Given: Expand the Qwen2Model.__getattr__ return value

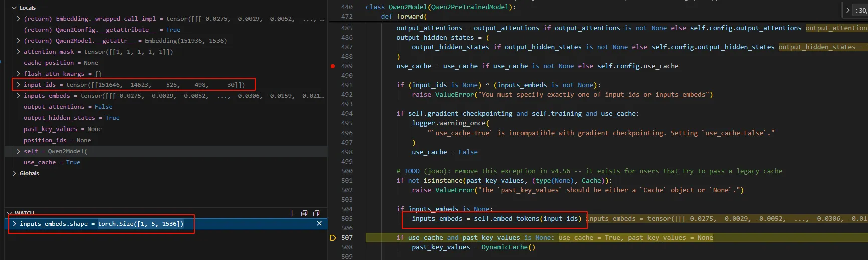Looking at the screenshot, I should coord(19,41).
